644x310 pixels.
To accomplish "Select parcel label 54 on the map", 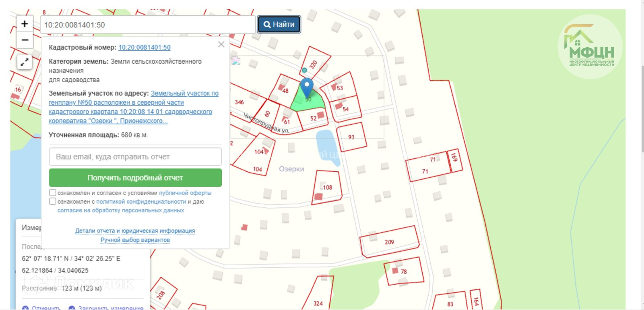I will click(x=346, y=109).
